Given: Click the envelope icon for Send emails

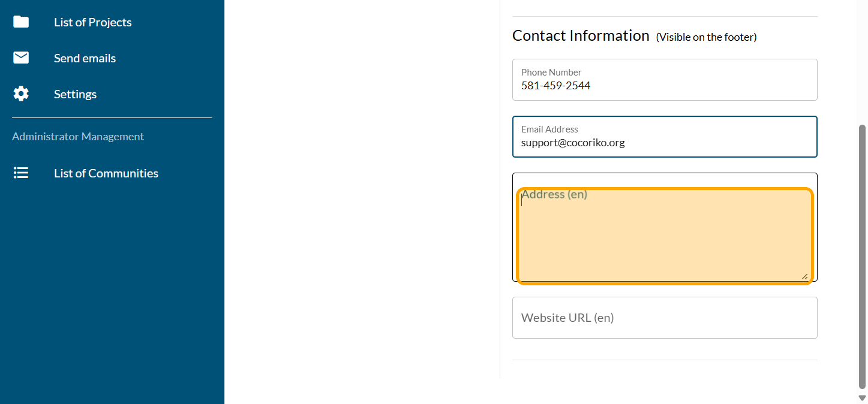Looking at the screenshot, I should pyautogui.click(x=21, y=58).
